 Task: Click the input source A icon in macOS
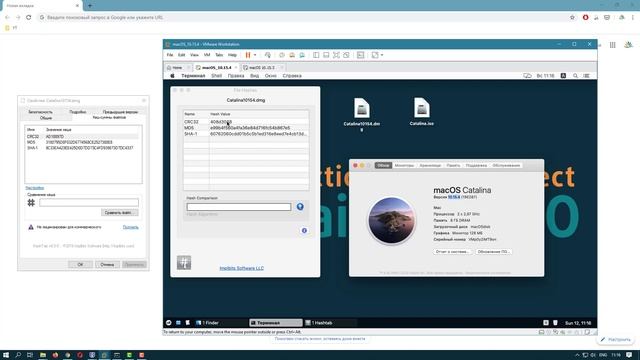tap(563, 76)
